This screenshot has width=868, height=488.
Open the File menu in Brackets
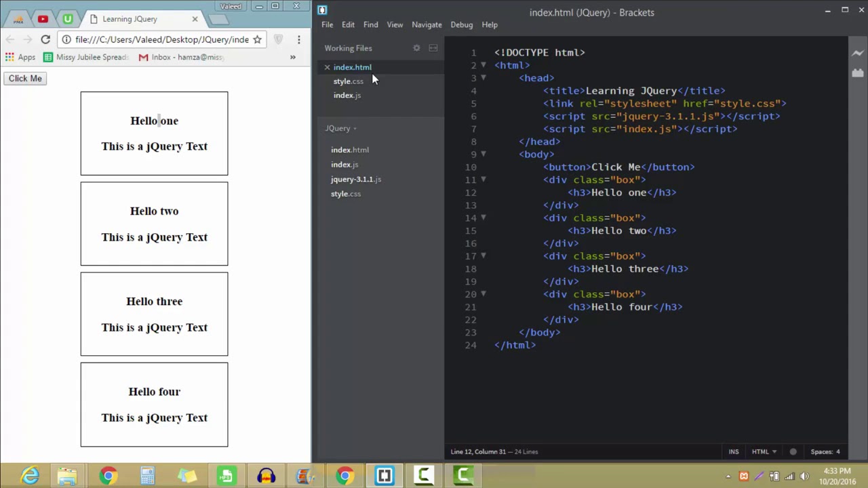point(327,24)
